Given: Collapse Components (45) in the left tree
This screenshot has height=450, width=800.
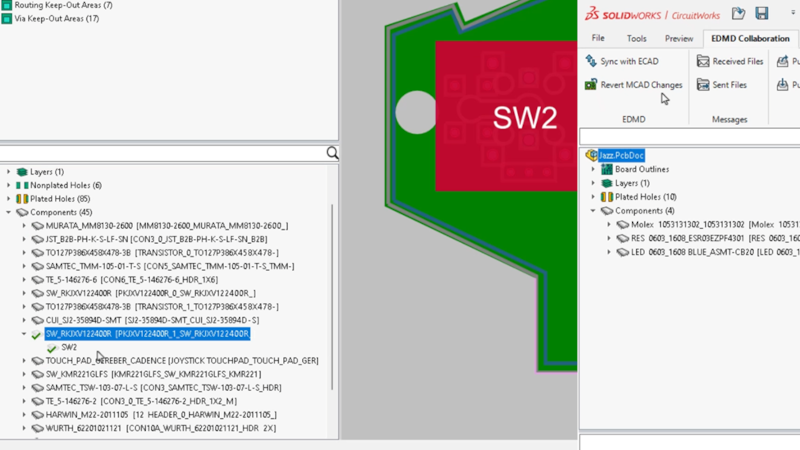Looking at the screenshot, I should pos(8,212).
